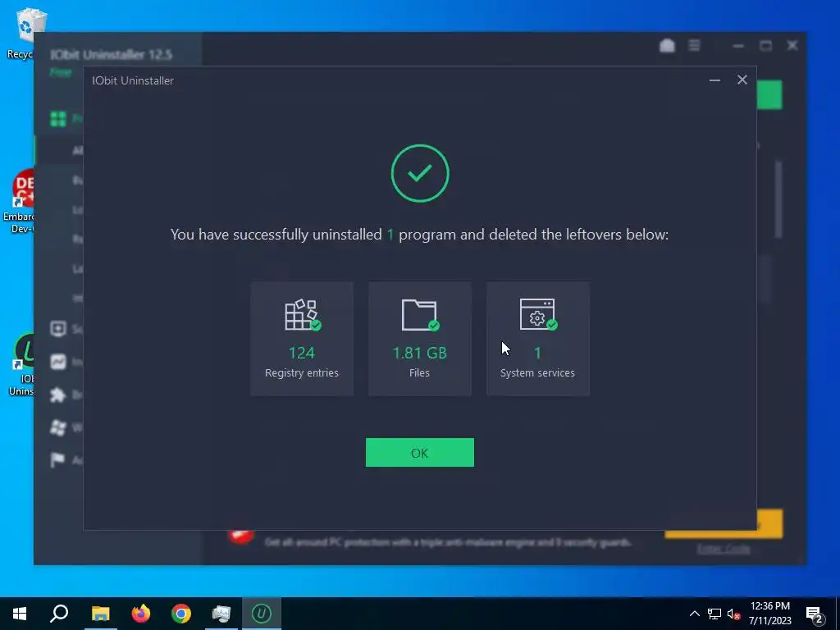The height and width of the screenshot is (630, 840).
Task: Click the 'System services' label
Action: click(537, 373)
